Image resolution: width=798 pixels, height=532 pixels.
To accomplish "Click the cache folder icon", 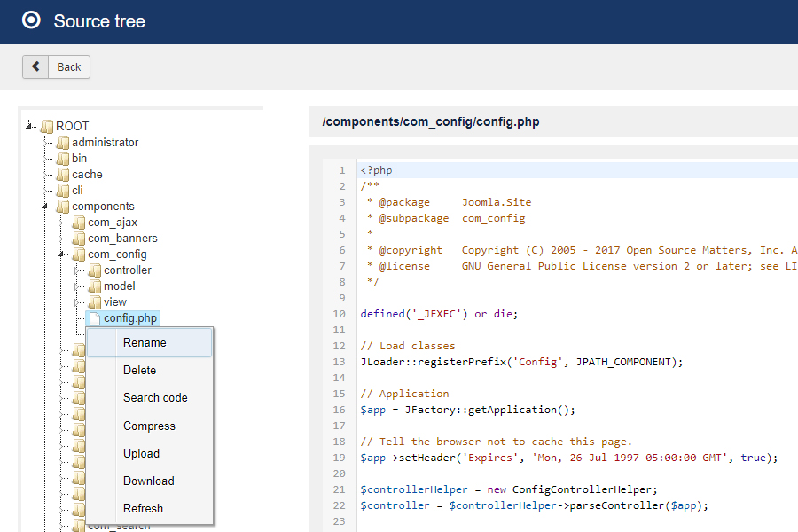I will click(x=63, y=175).
